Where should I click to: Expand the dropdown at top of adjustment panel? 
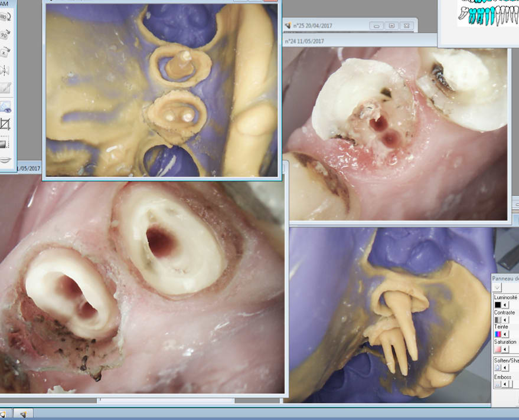[497, 287]
